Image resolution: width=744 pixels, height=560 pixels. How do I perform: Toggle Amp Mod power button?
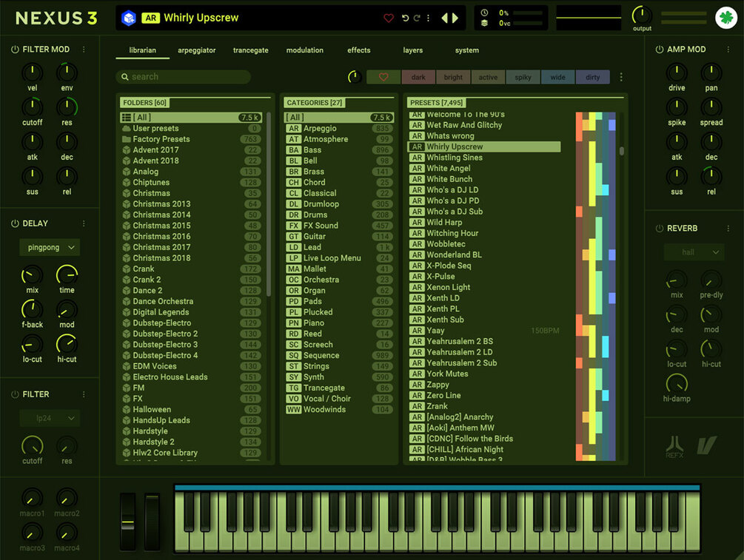pyautogui.click(x=659, y=50)
